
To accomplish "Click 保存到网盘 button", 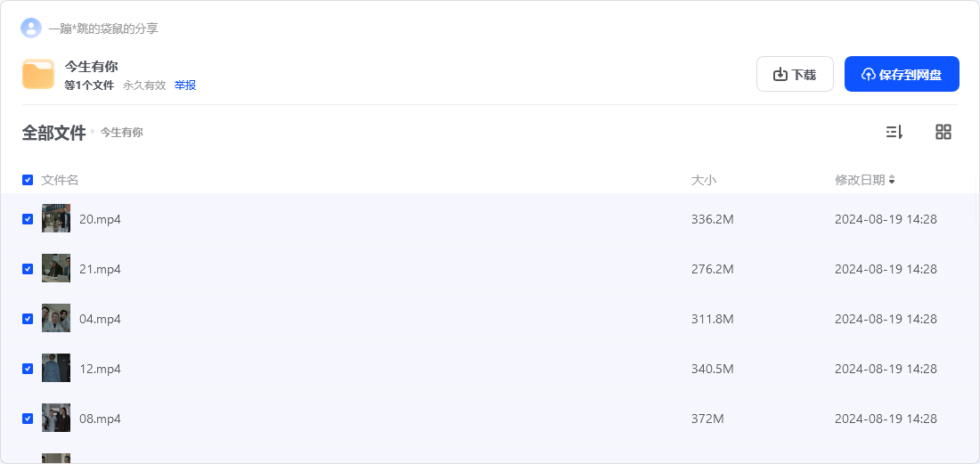I will coord(902,74).
